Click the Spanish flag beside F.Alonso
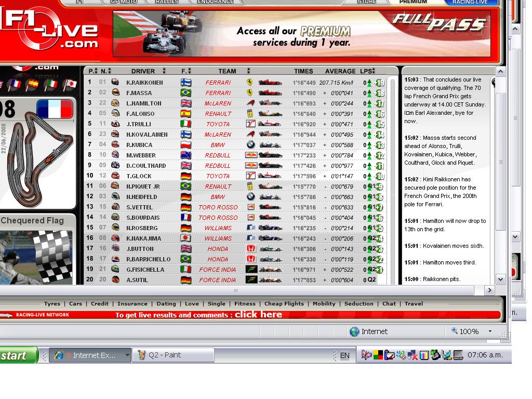 point(185,114)
